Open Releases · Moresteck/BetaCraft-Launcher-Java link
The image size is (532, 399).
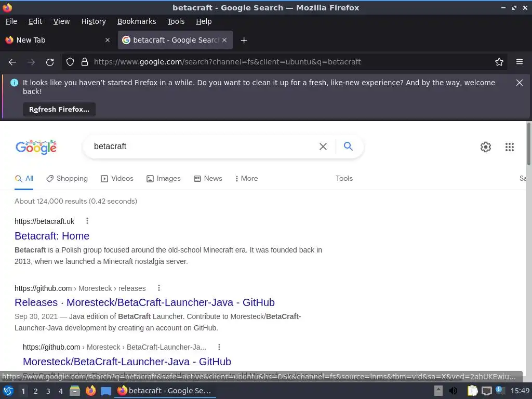click(x=144, y=302)
